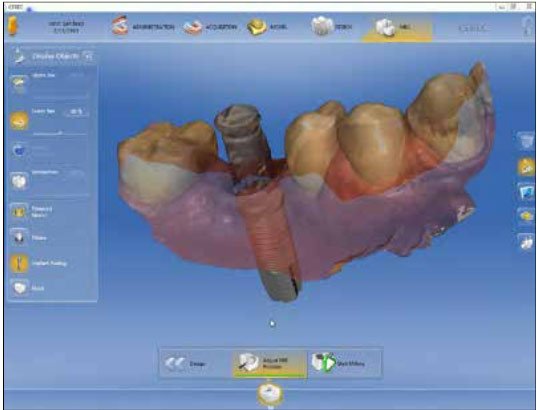The height and width of the screenshot is (410, 537).
Task: Click the Display Objects tooth icon
Action: tap(18, 56)
